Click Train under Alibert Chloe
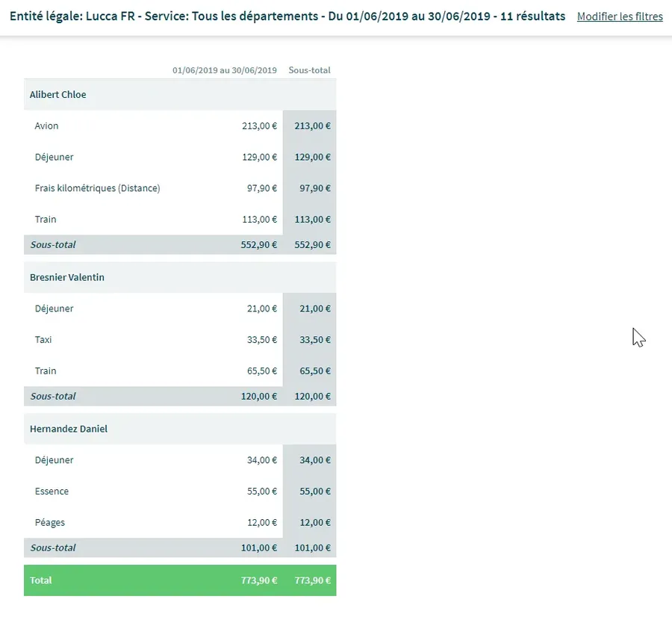The width and height of the screenshot is (672, 617). (46, 220)
